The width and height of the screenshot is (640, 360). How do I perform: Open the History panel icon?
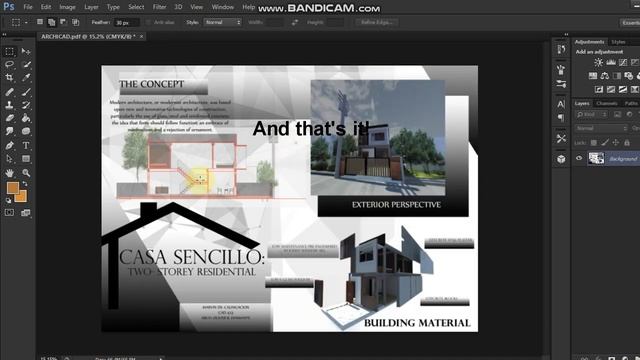point(561,49)
